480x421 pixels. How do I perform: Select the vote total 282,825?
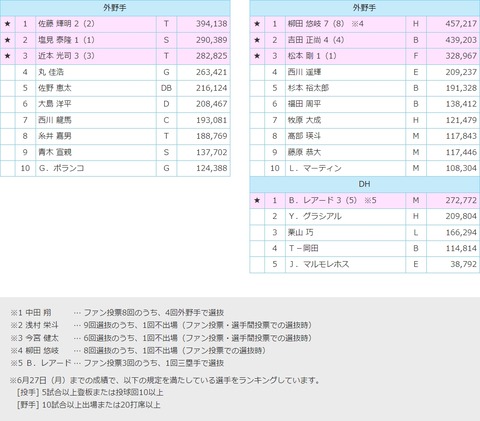(211, 56)
